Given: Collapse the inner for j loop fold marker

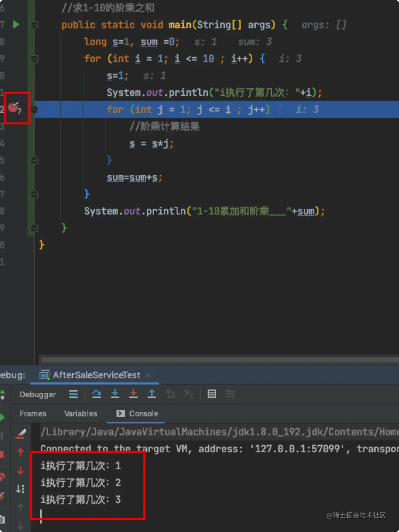Looking at the screenshot, I should point(34,110).
